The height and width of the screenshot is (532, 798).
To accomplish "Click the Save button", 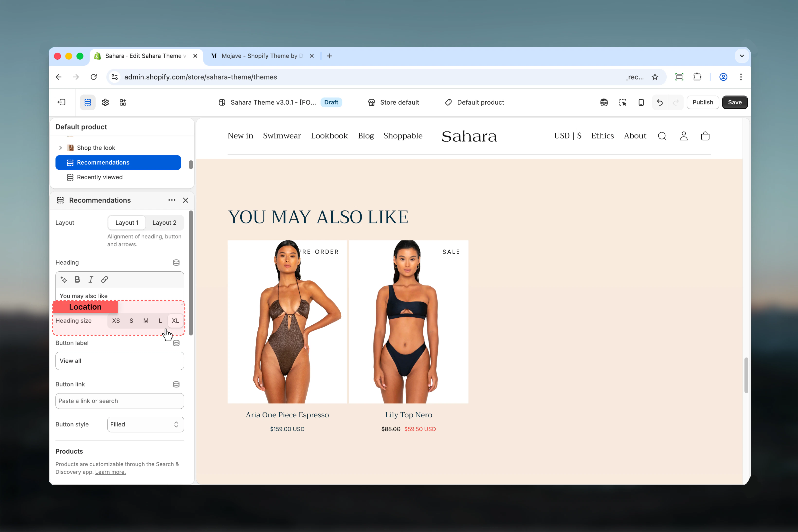I will (735, 102).
